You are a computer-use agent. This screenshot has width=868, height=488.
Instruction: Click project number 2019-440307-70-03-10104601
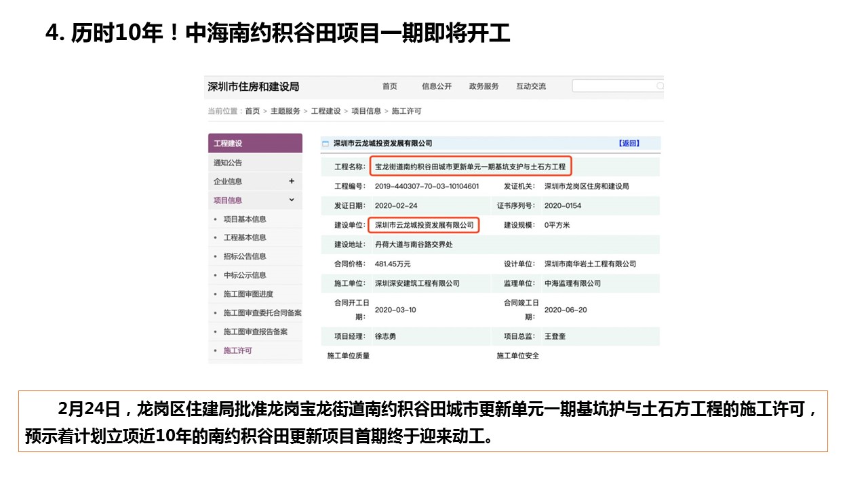[427, 186]
